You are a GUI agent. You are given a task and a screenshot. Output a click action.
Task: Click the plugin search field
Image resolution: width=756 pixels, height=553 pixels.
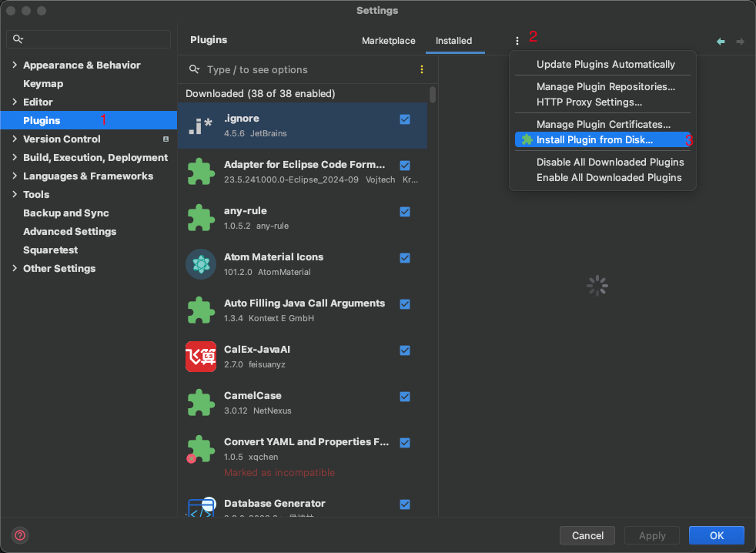click(309, 69)
